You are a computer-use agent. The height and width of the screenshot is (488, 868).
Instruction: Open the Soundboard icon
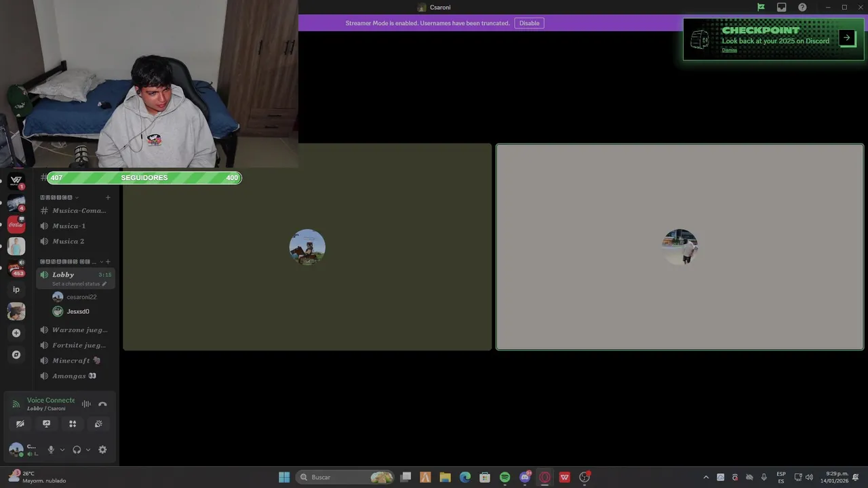pos(98,424)
